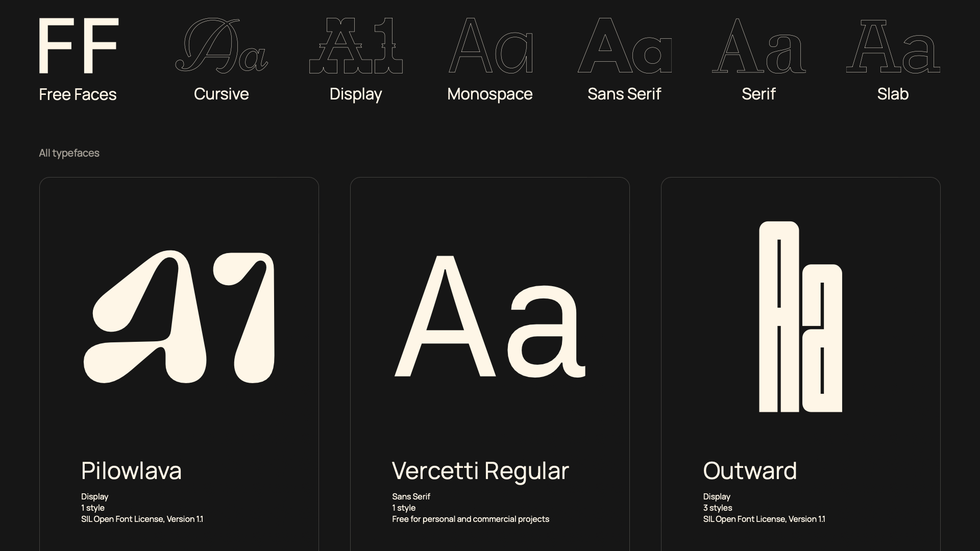Click Outward's SIL Open Font License text
Screen dimensions: 980x551
[x=764, y=519]
